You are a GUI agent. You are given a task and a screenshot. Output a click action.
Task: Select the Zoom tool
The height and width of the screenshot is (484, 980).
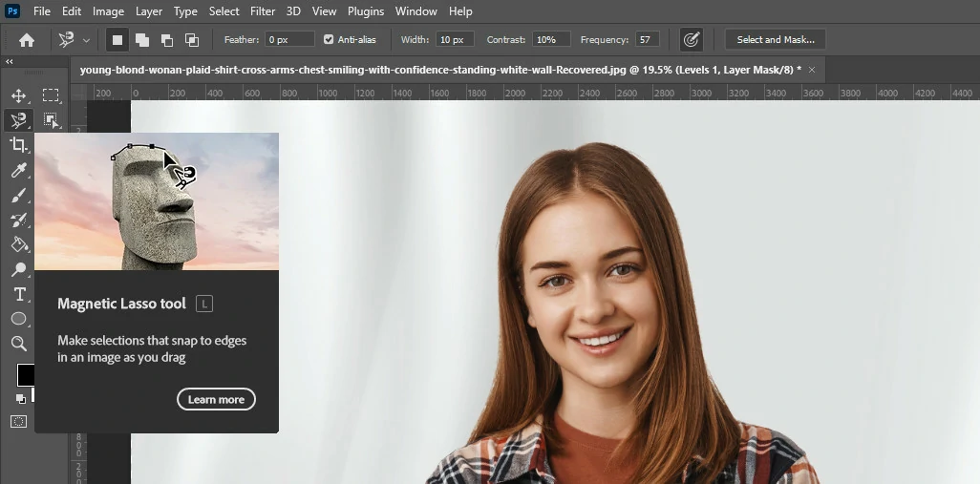click(x=19, y=343)
